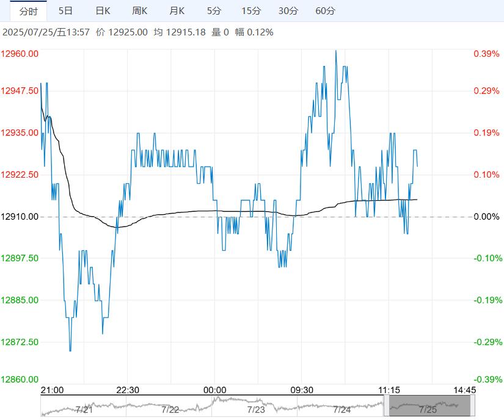Switch to the 周K weekly tab

(x=140, y=11)
